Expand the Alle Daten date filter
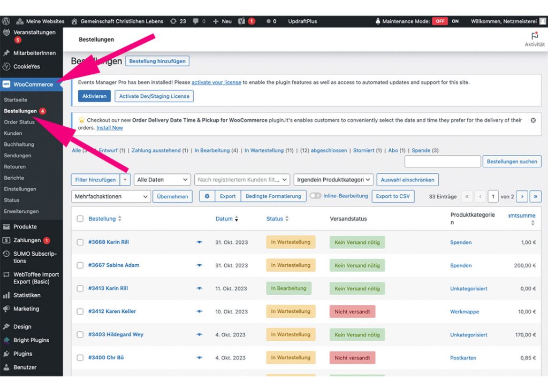Image resolution: width=548 pixels, height=392 pixels. point(162,180)
